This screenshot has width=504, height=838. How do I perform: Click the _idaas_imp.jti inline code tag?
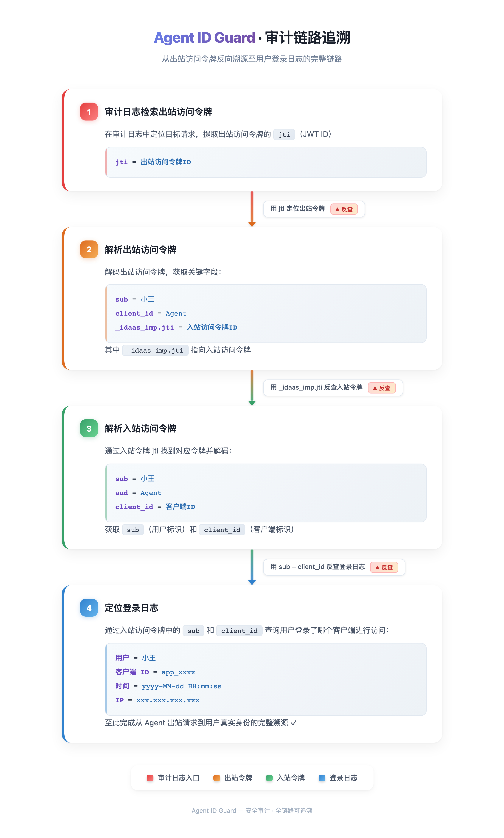(x=155, y=351)
